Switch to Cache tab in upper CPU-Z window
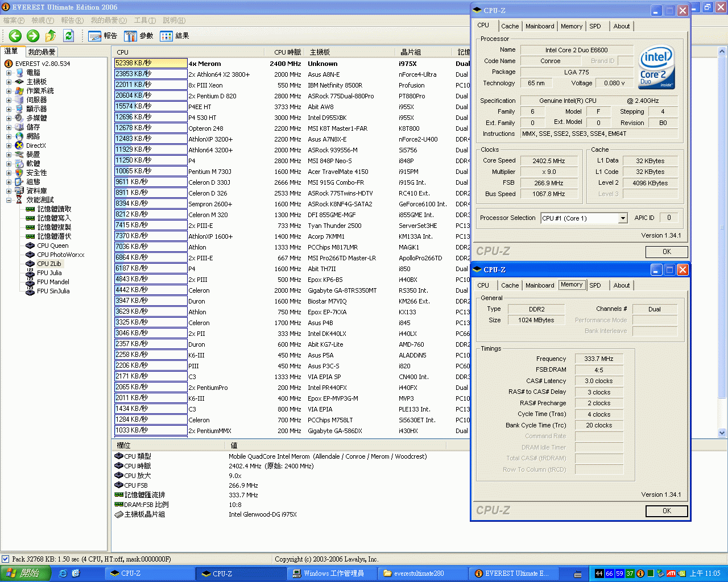Viewport: 728px width, 582px height. [x=510, y=26]
